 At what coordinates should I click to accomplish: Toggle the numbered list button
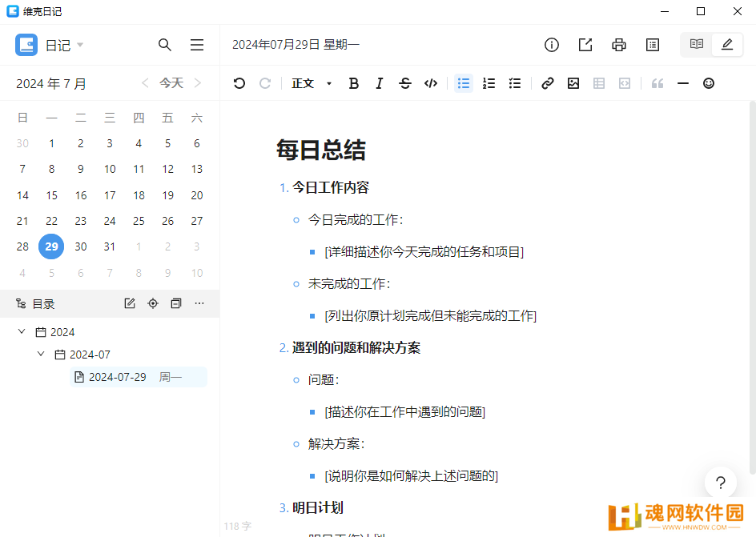coord(489,83)
